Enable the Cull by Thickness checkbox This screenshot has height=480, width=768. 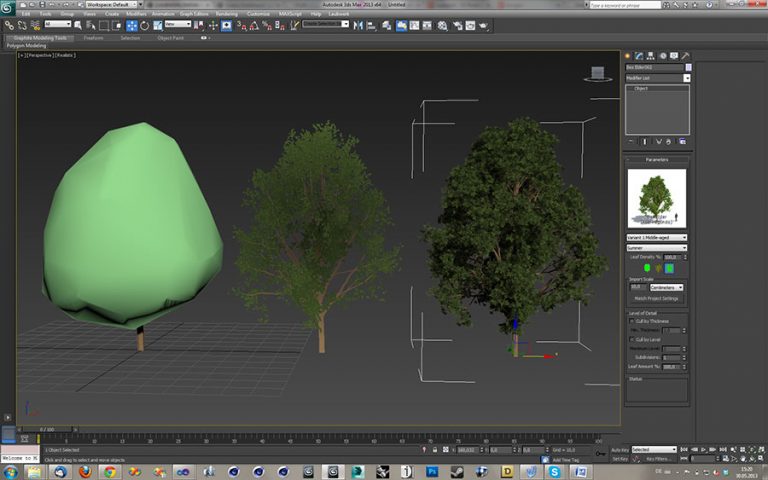tap(632, 321)
